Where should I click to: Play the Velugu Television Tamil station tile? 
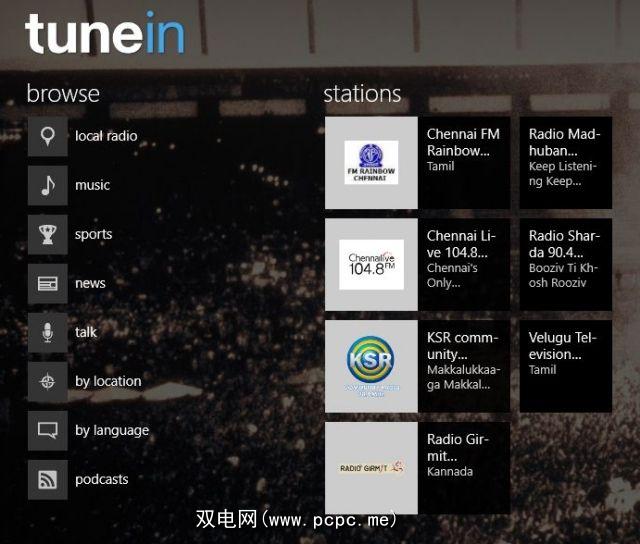(x=566, y=366)
